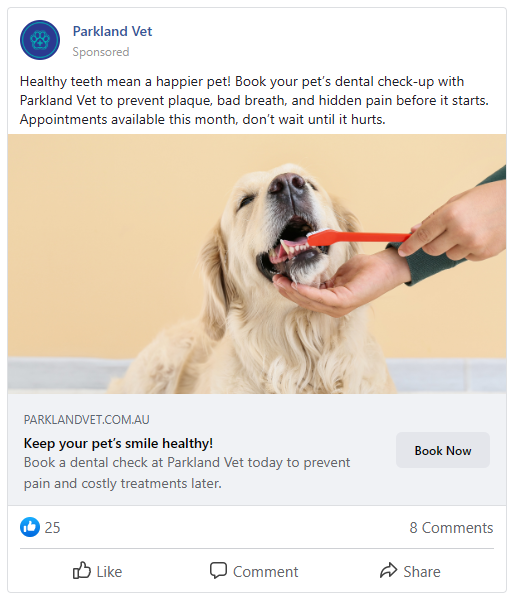Click the red toothbrush in the photo
This screenshot has height=600, width=515.
[360, 237]
